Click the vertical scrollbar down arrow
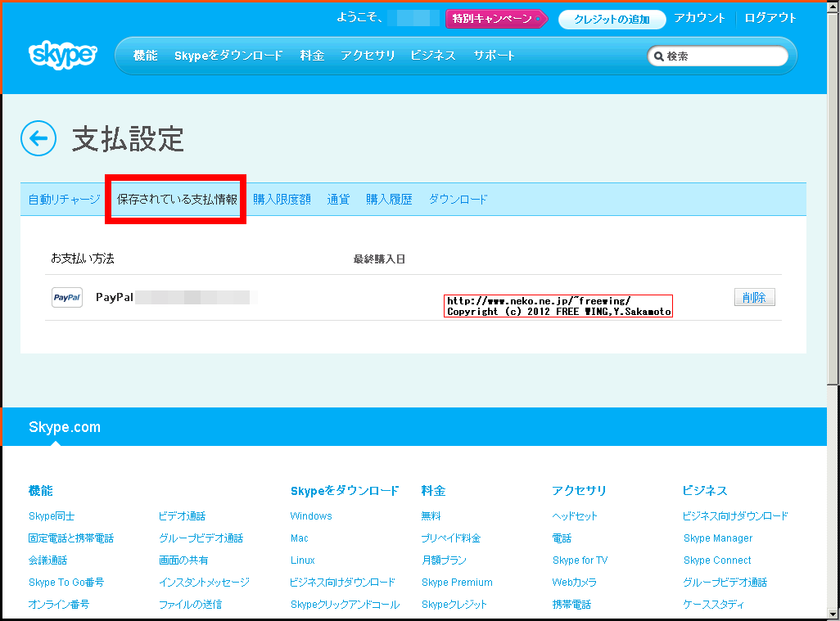840x621 pixels. (833, 614)
